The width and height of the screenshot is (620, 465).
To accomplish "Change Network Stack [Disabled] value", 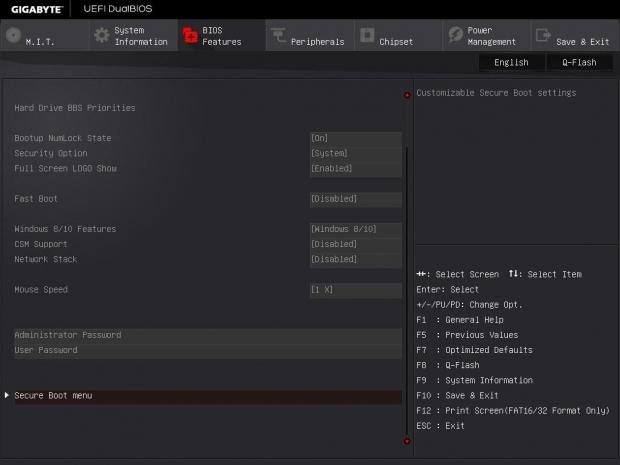I will coord(355,259).
